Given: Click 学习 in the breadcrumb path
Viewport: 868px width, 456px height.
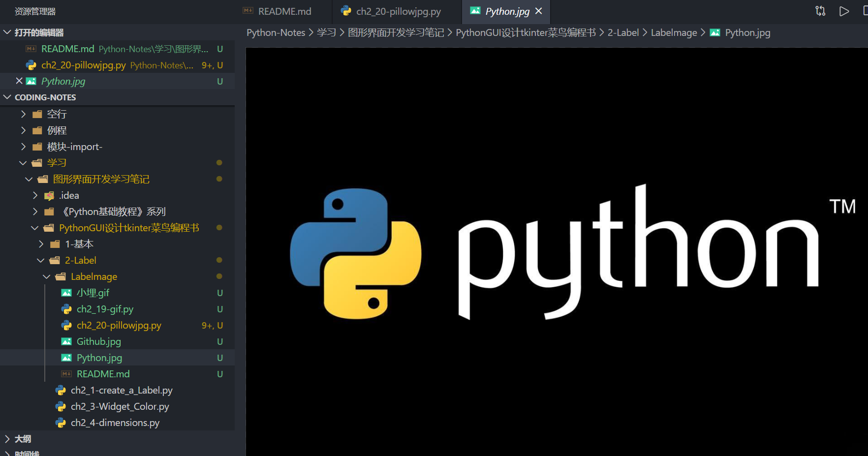Looking at the screenshot, I should [327, 32].
